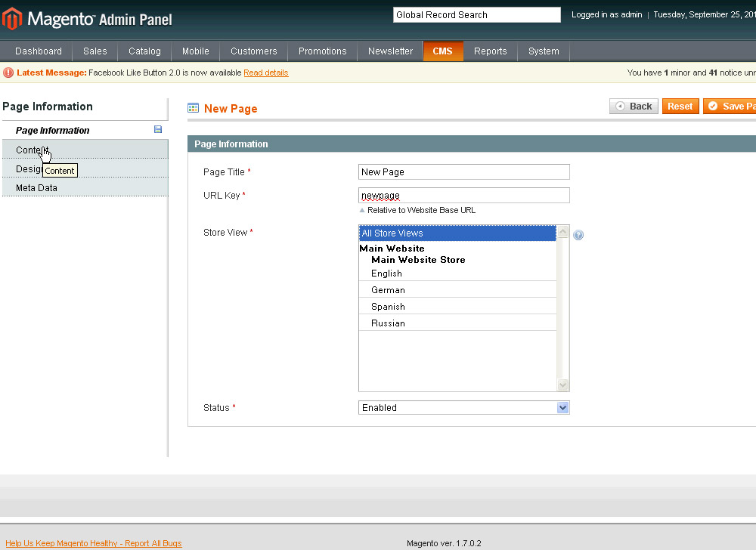Screen dimensions: 756x550
Task: Switch to the Content tab
Action: click(x=32, y=150)
